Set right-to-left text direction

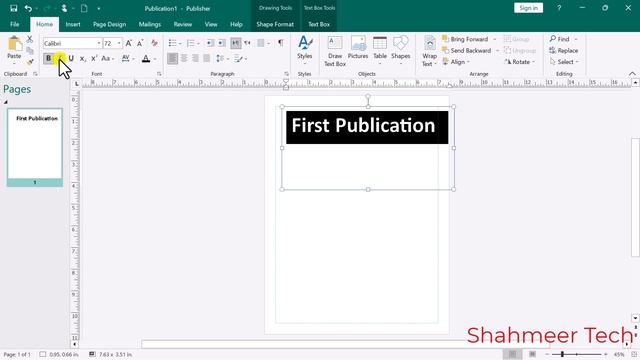pos(247,43)
